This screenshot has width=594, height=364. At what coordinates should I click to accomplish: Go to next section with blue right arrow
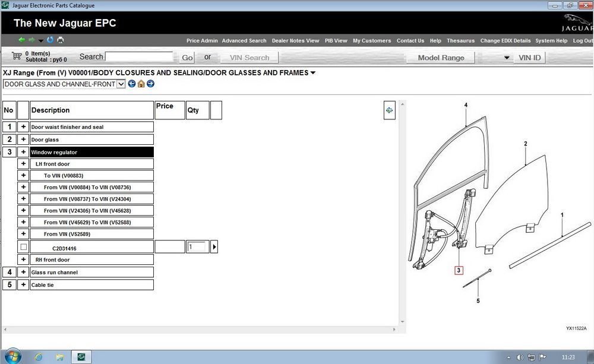click(x=150, y=84)
